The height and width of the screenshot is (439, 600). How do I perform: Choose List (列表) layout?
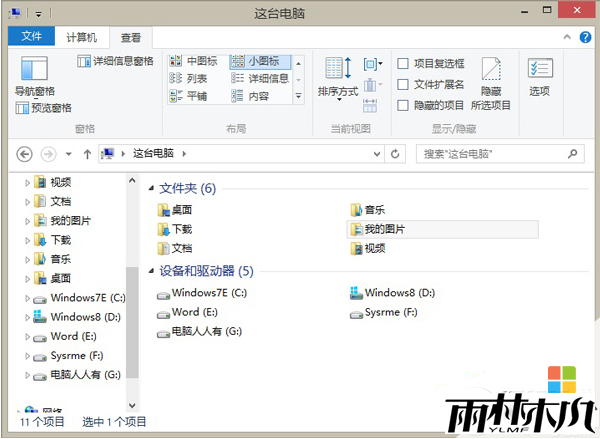tap(188, 78)
